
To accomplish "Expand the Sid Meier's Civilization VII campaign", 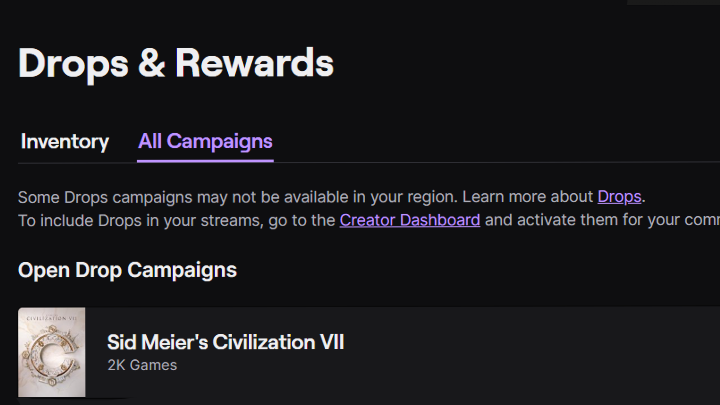I will click(x=225, y=342).
